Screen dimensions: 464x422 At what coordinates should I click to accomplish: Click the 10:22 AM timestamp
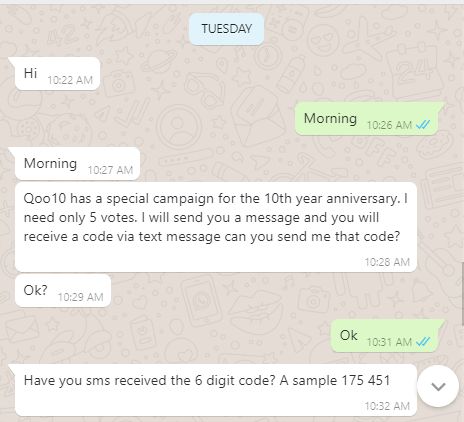70,80
